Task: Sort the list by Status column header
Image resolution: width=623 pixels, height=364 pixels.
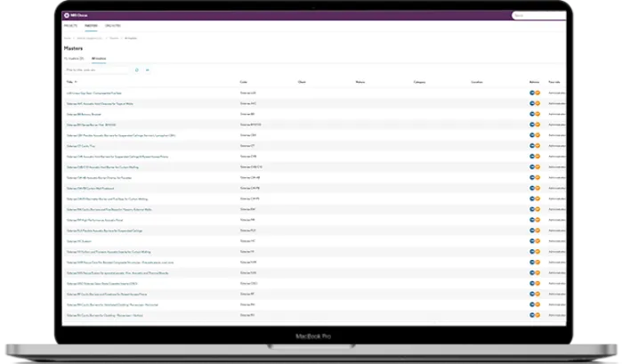Action: [360, 82]
